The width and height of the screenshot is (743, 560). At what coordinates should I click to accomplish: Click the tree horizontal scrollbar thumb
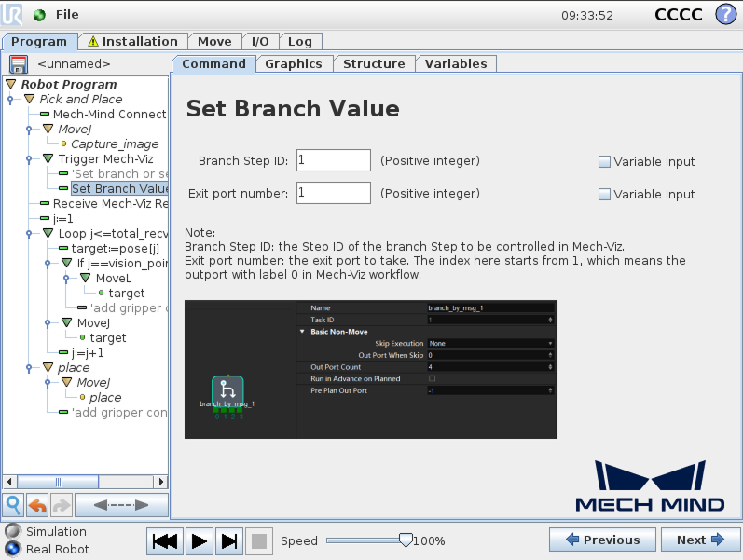tap(58, 483)
